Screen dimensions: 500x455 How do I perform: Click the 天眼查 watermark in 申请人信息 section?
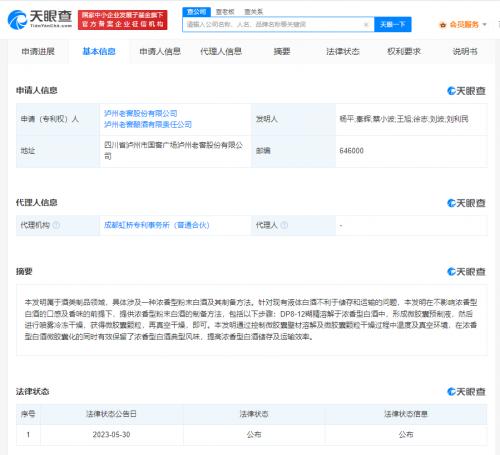(466, 91)
